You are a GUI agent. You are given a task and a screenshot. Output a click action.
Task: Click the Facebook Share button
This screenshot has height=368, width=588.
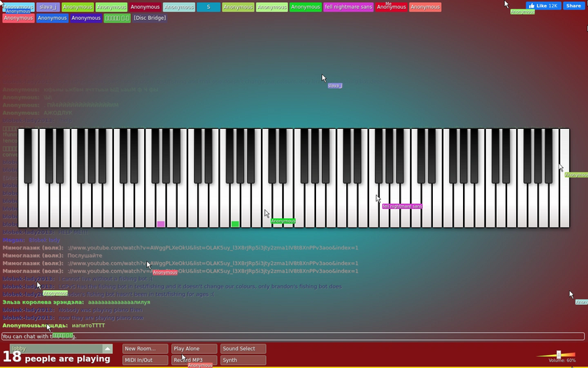(x=574, y=6)
